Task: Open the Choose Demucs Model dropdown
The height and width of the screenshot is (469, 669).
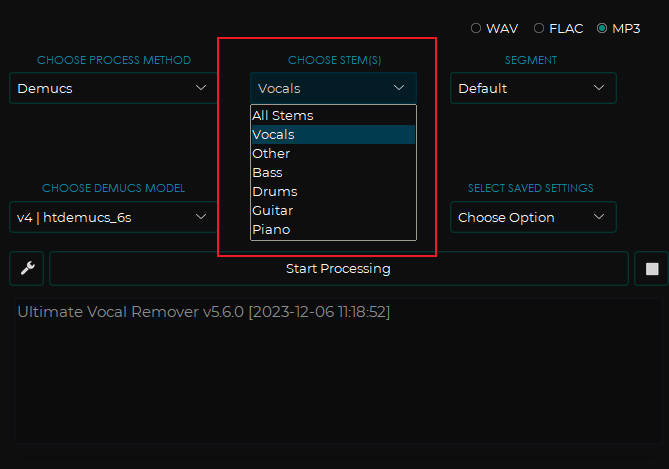Action: click(113, 217)
